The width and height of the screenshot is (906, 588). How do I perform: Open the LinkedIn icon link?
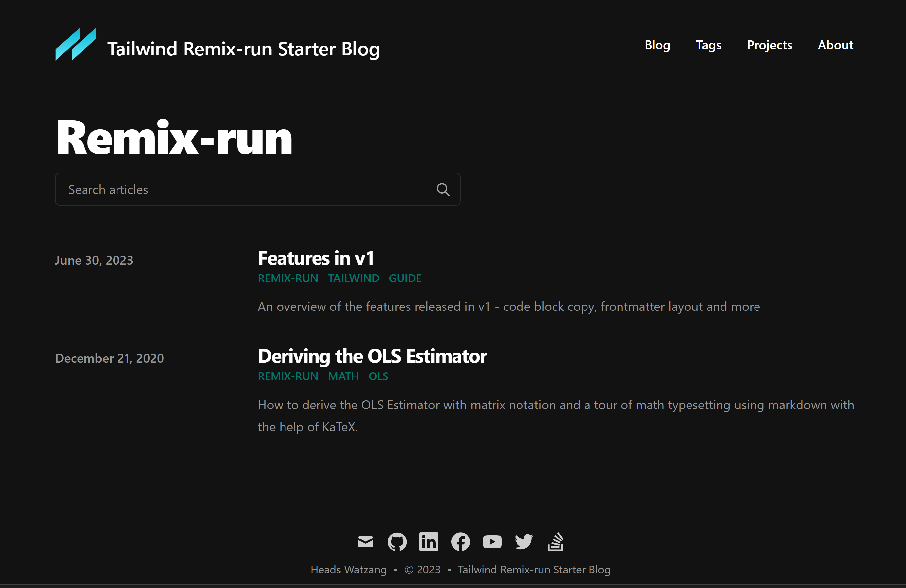[x=429, y=541]
